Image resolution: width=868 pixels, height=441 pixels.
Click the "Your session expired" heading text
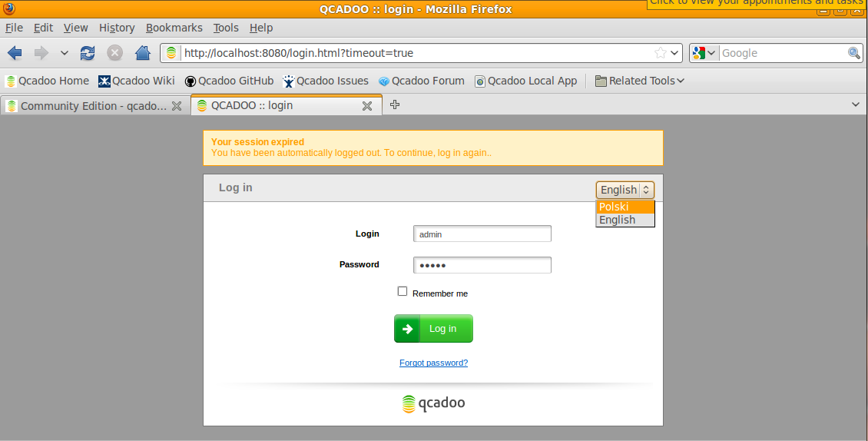(257, 142)
